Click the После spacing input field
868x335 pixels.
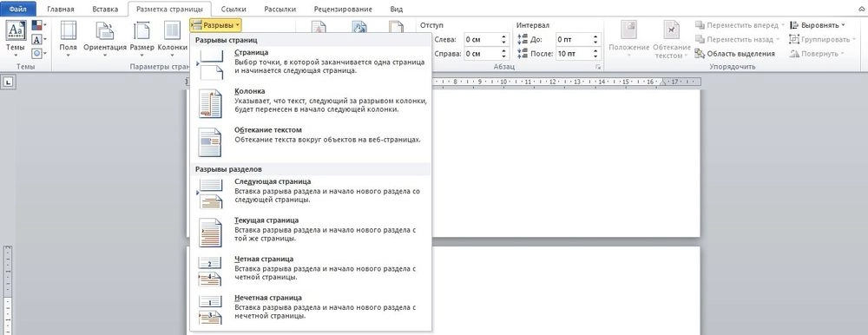click(573, 54)
